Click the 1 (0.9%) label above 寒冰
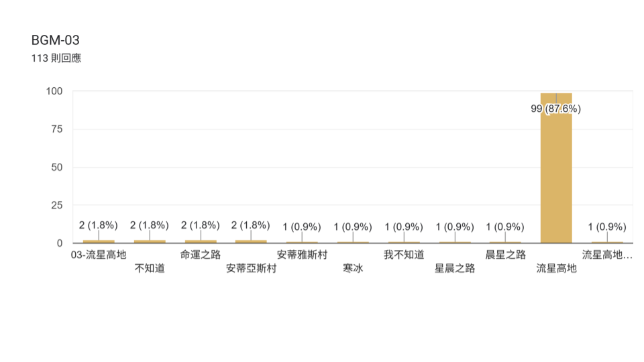The width and height of the screenshot is (644, 362). [x=353, y=227]
